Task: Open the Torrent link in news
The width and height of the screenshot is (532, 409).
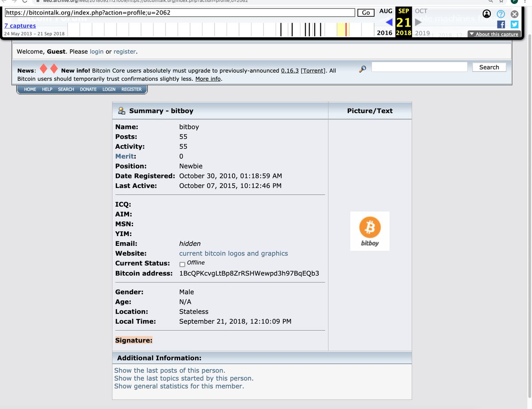Action: (313, 71)
